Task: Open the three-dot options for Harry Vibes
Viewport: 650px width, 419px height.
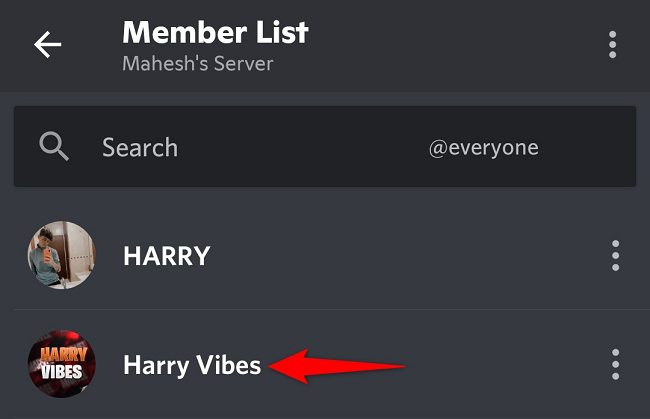Action: point(615,365)
